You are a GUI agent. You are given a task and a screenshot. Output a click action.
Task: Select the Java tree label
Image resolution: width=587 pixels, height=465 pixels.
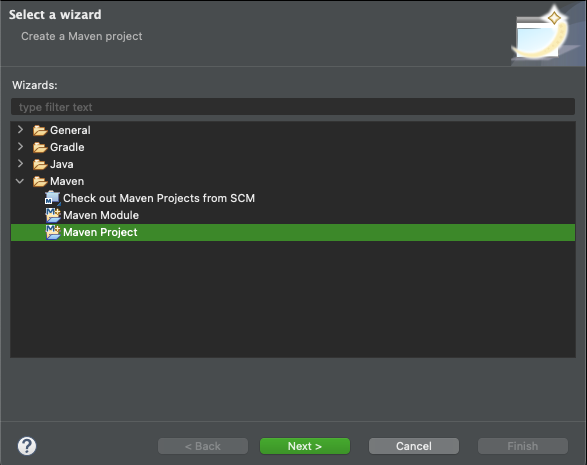(x=62, y=164)
